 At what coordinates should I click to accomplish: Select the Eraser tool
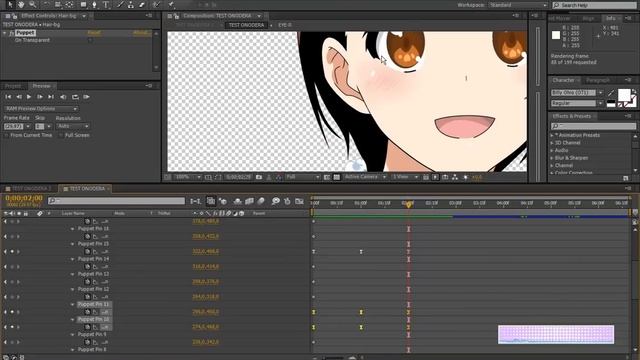[x=142, y=4]
